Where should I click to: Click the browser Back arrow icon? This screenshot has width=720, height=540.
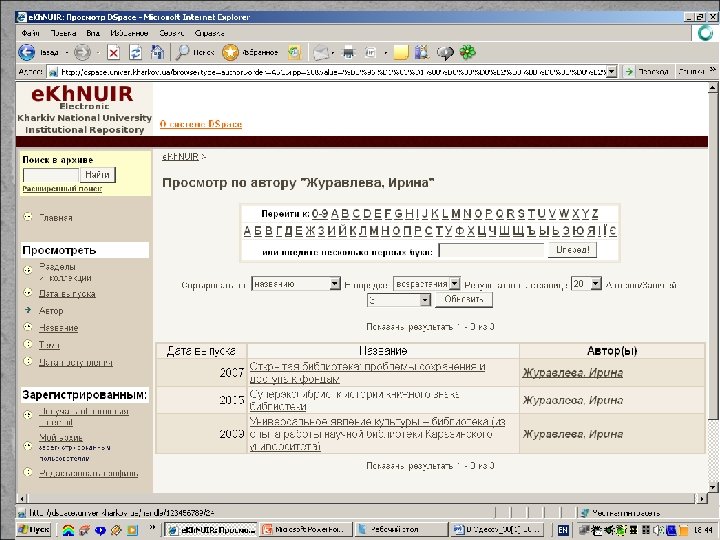(x=27, y=52)
